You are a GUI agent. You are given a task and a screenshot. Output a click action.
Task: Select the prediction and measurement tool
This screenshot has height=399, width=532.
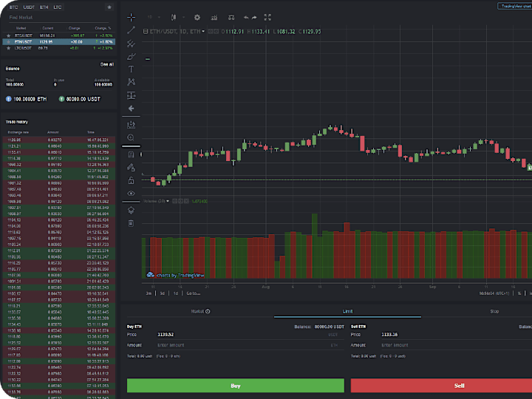pyautogui.click(x=131, y=95)
